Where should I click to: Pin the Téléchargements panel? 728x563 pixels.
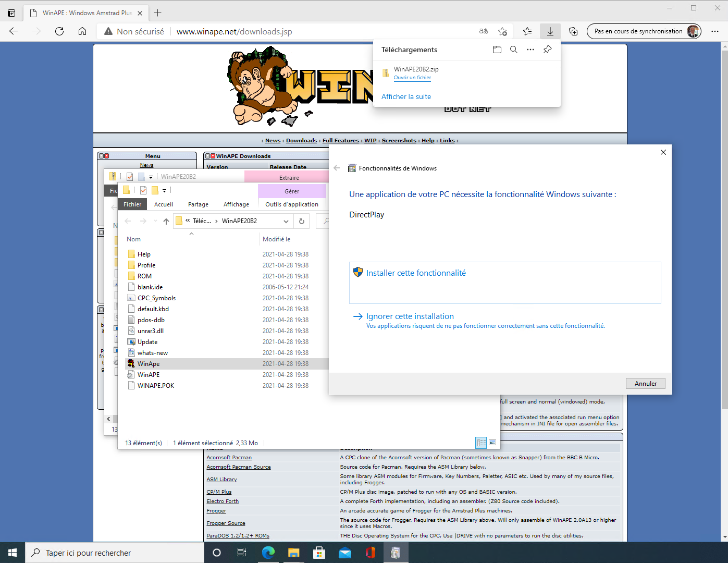pyautogui.click(x=547, y=50)
